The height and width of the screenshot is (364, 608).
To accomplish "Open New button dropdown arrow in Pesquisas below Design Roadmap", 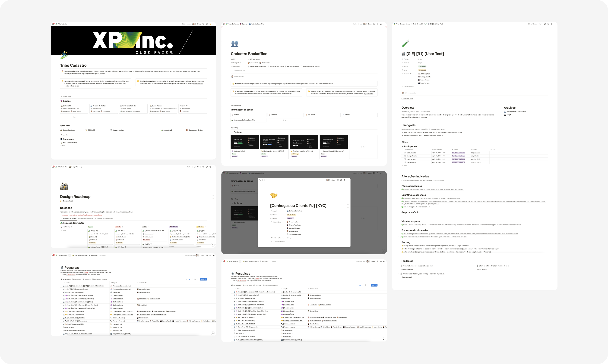I will (x=206, y=279).
